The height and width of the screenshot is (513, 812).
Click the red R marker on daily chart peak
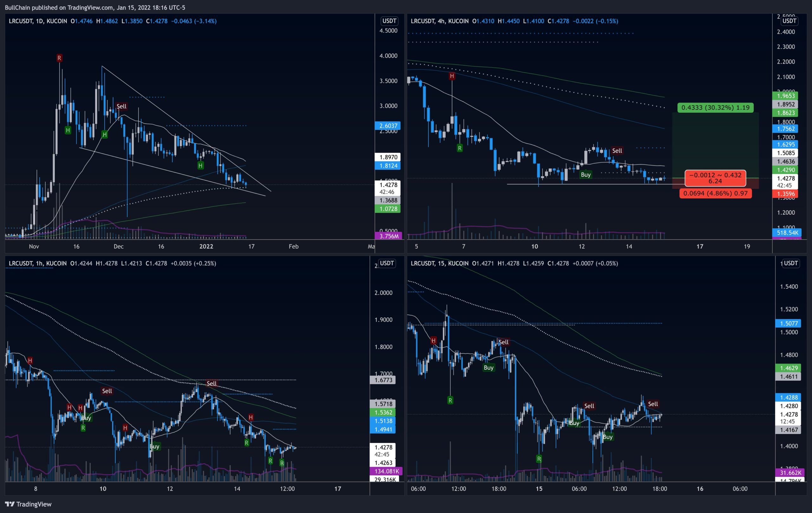click(59, 58)
